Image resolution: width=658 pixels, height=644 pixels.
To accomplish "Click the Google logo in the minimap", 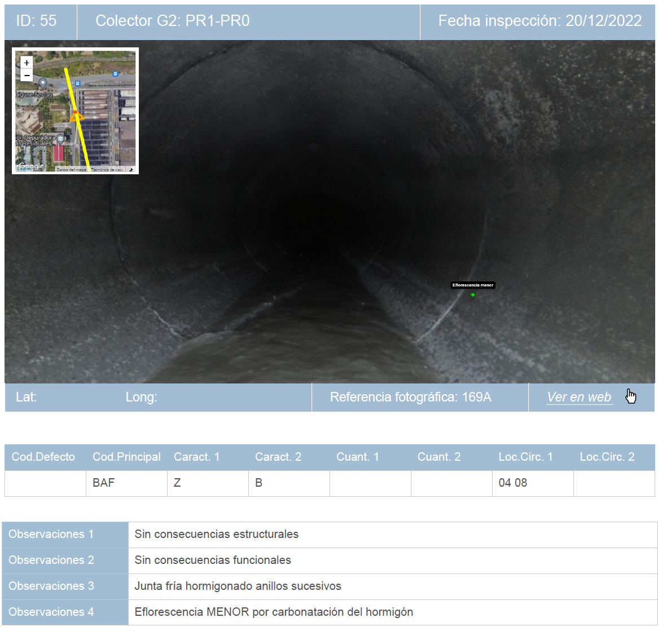I will [x=31, y=166].
